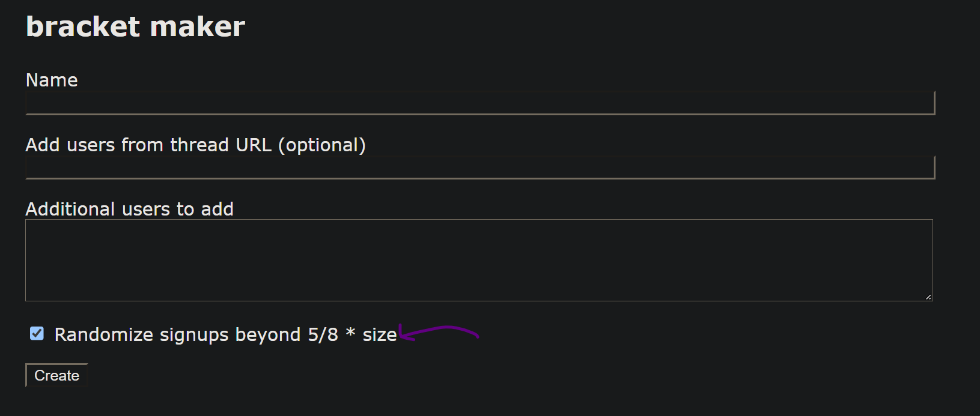This screenshot has width=980, height=416.
Task: Grab the textarea resize handle corner
Action: point(928,297)
